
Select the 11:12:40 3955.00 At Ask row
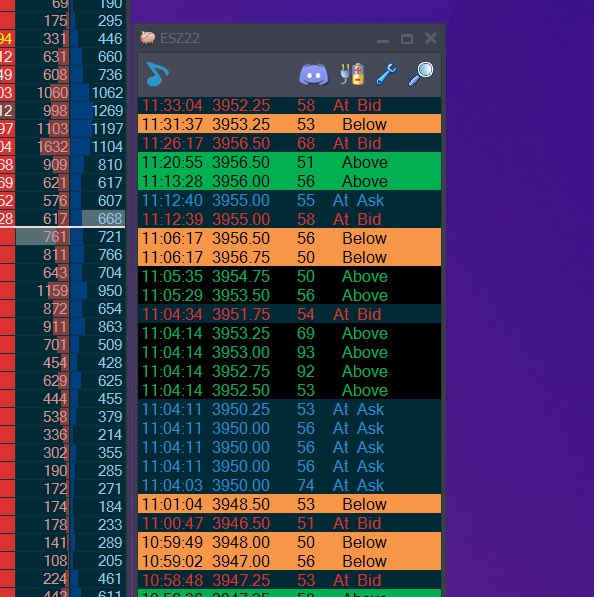(289, 200)
